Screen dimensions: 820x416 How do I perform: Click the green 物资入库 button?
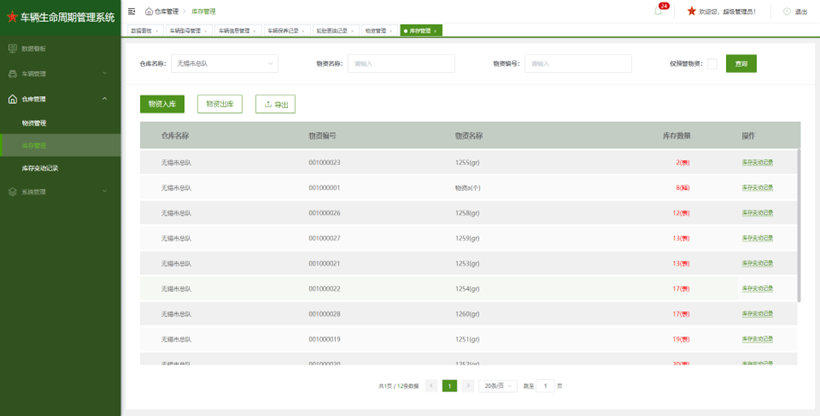click(x=162, y=103)
